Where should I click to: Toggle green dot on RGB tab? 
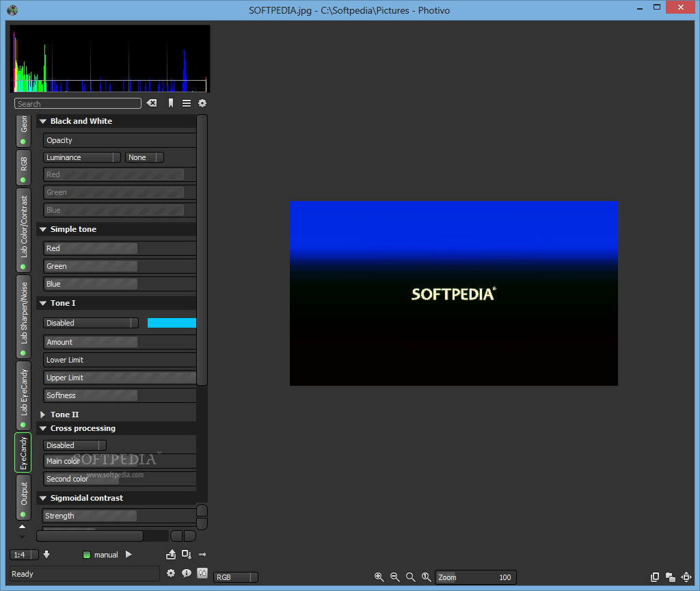click(23, 180)
